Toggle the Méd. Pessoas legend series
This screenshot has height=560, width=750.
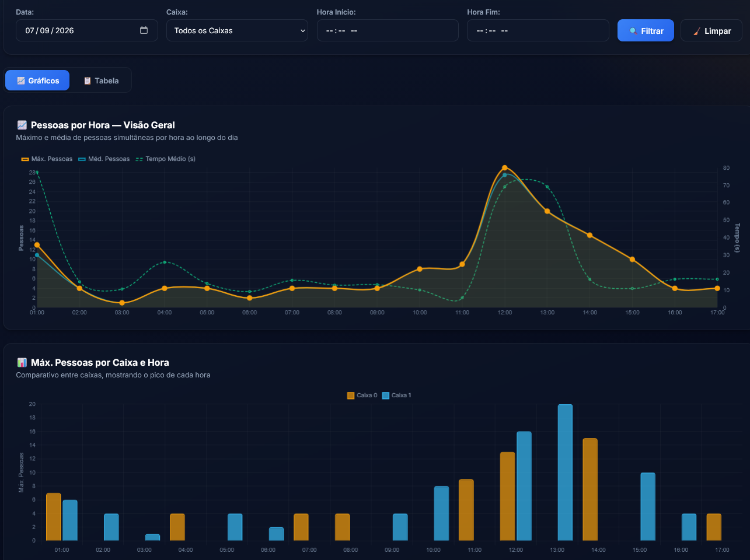(x=104, y=159)
